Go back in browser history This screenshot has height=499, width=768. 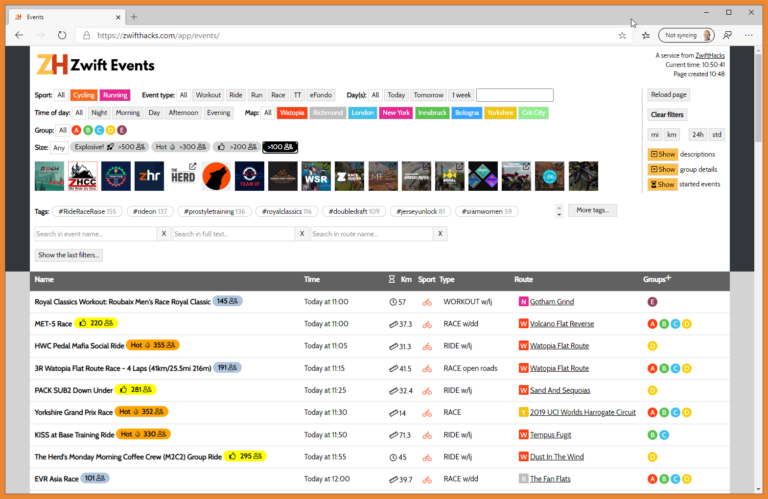[19, 35]
